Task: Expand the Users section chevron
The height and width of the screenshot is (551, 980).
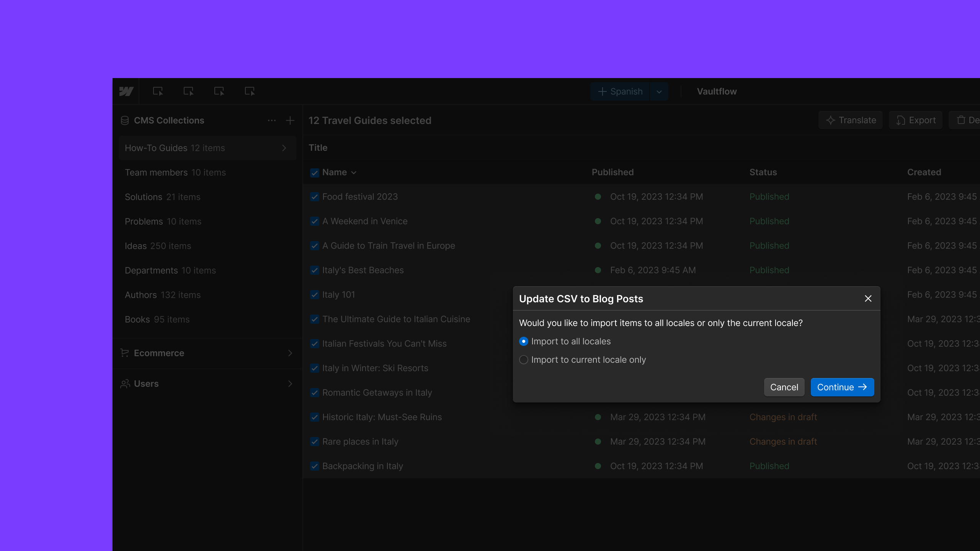Action: [x=290, y=384]
